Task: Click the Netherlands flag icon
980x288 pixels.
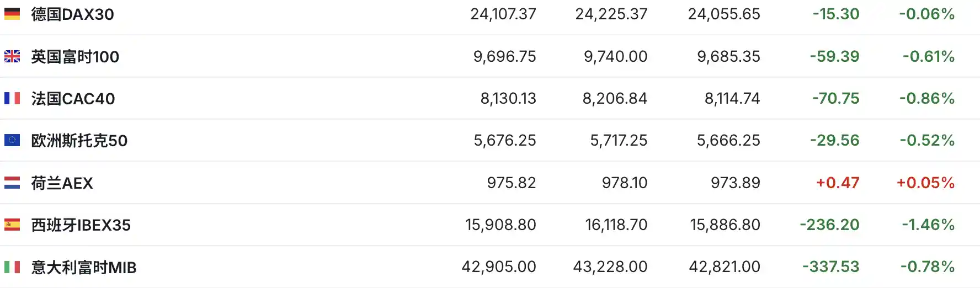Action: (x=12, y=183)
